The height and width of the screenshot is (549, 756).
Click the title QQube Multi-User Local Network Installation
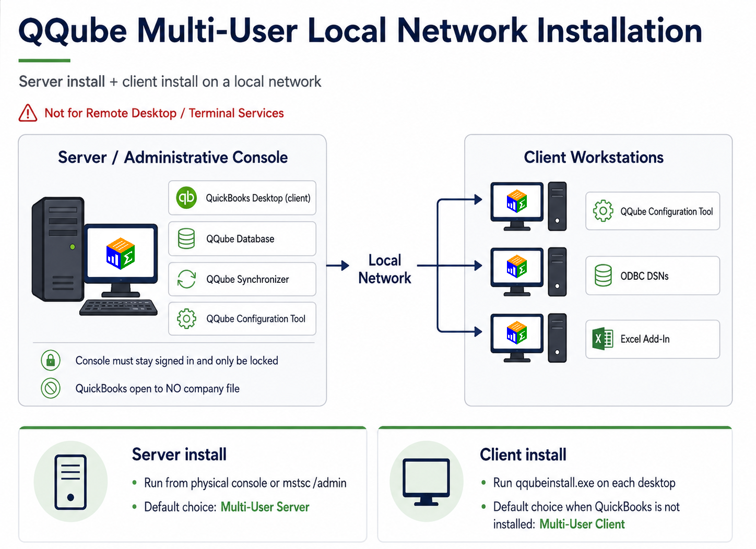pos(360,30)
